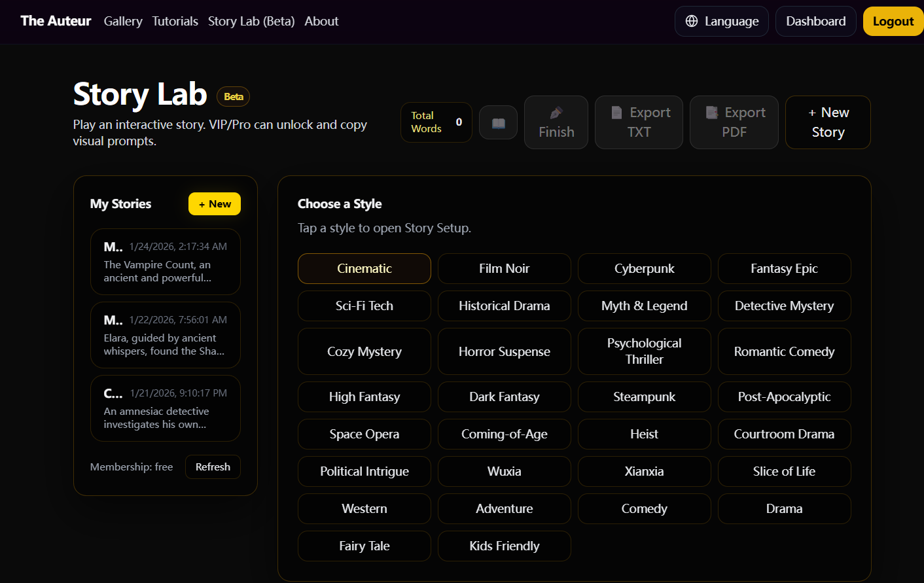Select the Xianxia style
This screenshot has height=583, width=924.
(x=645, y=471)
